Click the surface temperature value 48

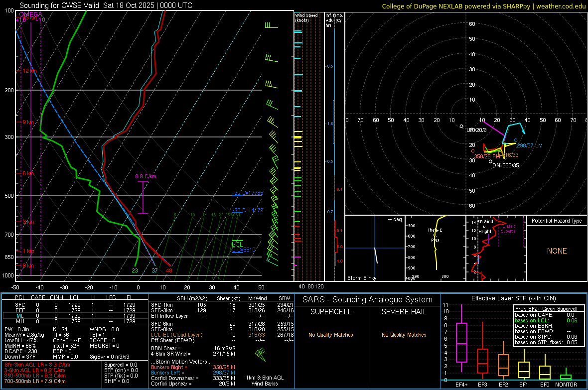pos(169,270)
